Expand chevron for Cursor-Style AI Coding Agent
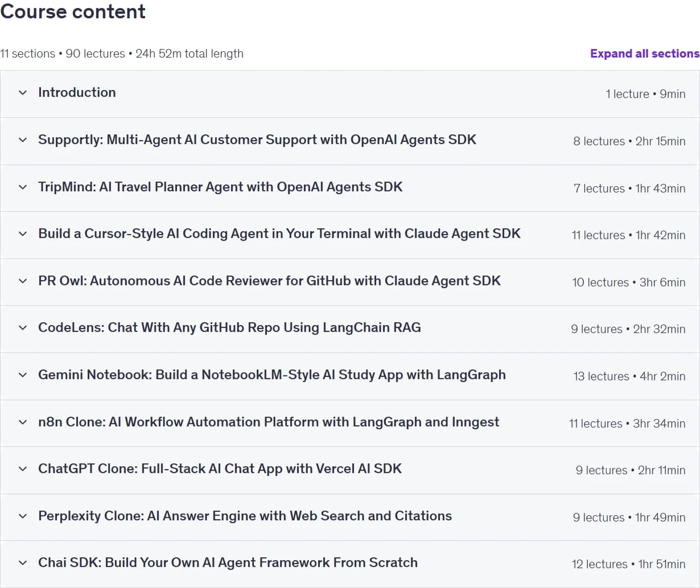The height and width of the screenshot is (588, 700). coord(23,234)
